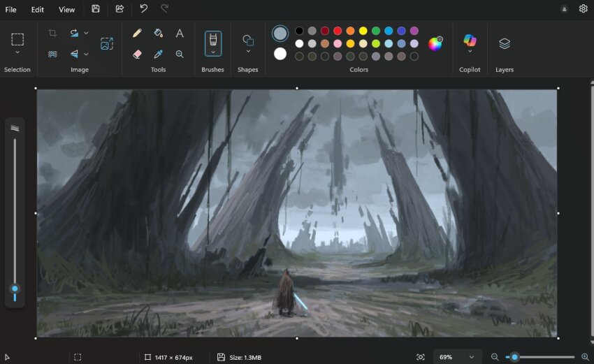Expand the Selection tool dropdown
Image resolution: width=594 pixels, height=364 pixels.
coord(17,52)
